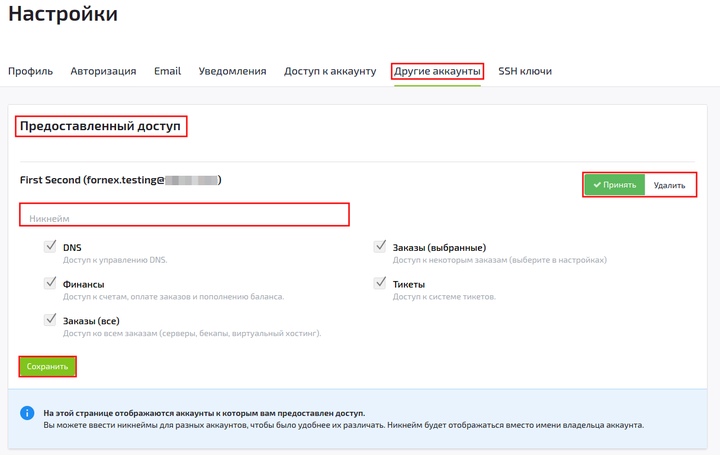Image resolution: width=720 pixels, height=455 pixels.
Task: Click the 'Доступ к системе тикетов.' description
Action: 444,297
